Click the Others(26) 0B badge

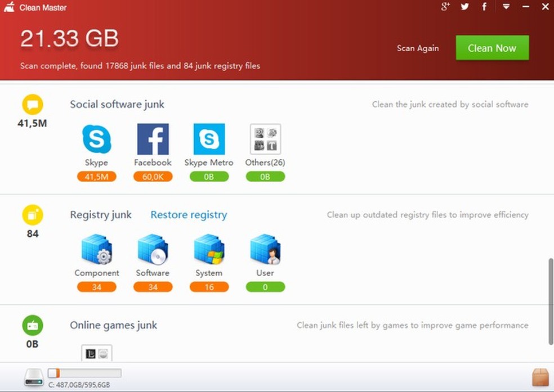click(265, 177)
